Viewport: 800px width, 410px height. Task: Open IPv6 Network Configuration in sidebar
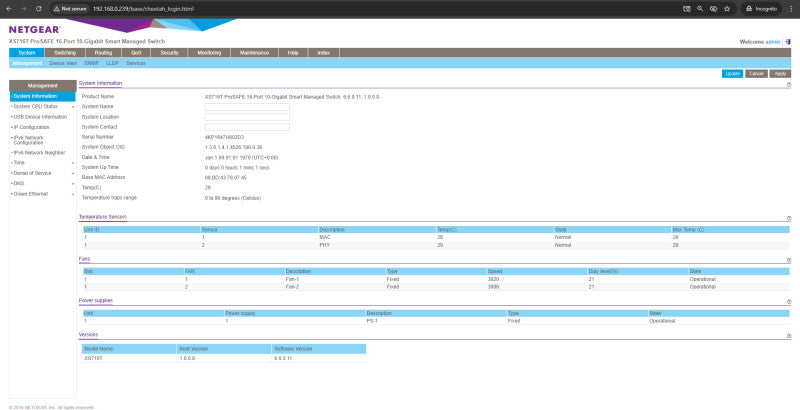coord(29,140)
